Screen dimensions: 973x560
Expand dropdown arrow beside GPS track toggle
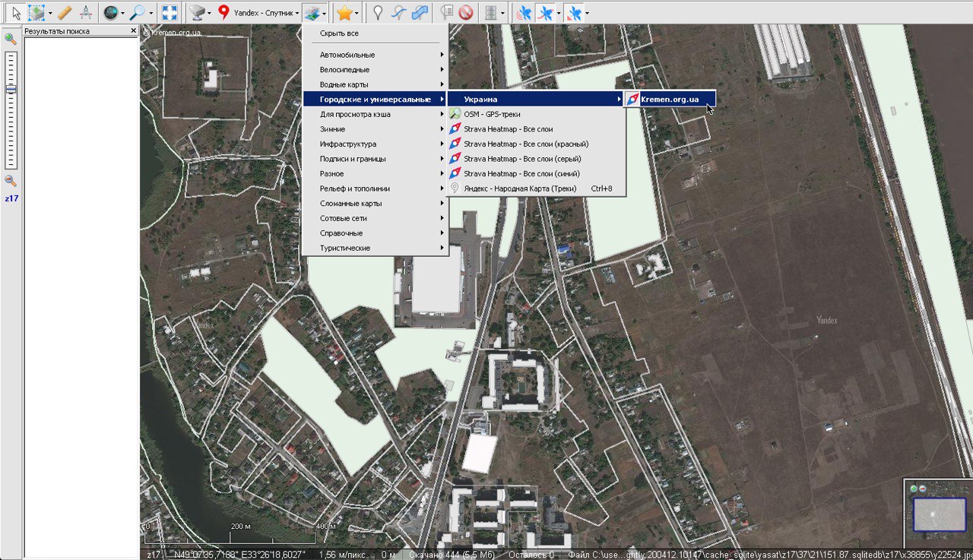(558, 13)
